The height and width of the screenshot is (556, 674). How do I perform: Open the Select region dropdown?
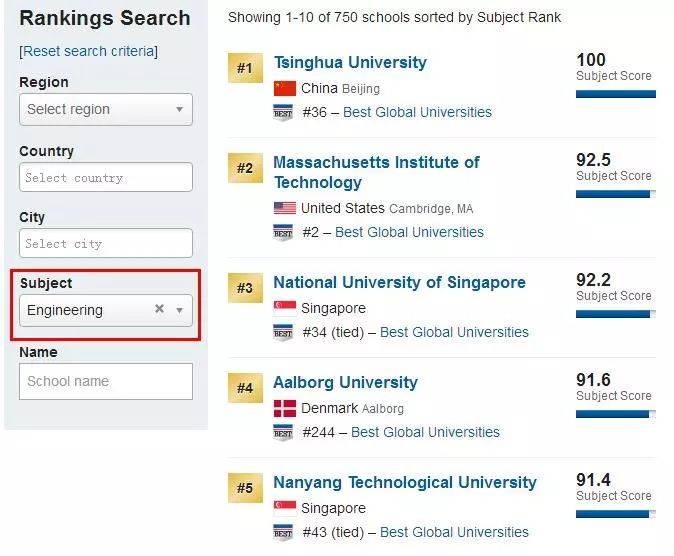click(x=106, y=109)
